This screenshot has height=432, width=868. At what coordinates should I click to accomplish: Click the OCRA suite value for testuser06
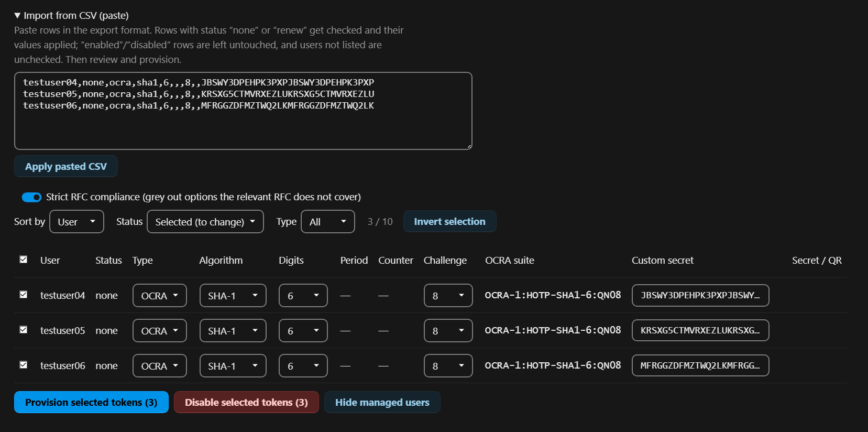(553, 365)
